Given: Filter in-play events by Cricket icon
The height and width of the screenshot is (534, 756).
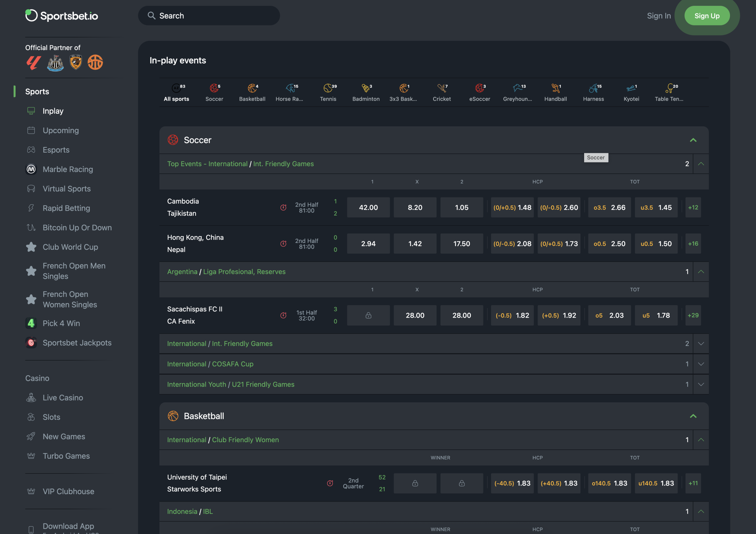Looking at the screenshot, I should (x=441, y=88).
